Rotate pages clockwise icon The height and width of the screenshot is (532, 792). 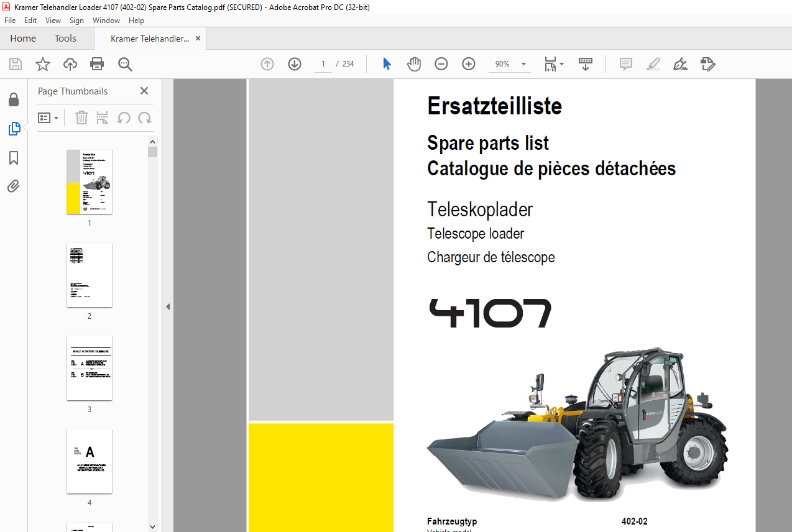click(145, 117)
